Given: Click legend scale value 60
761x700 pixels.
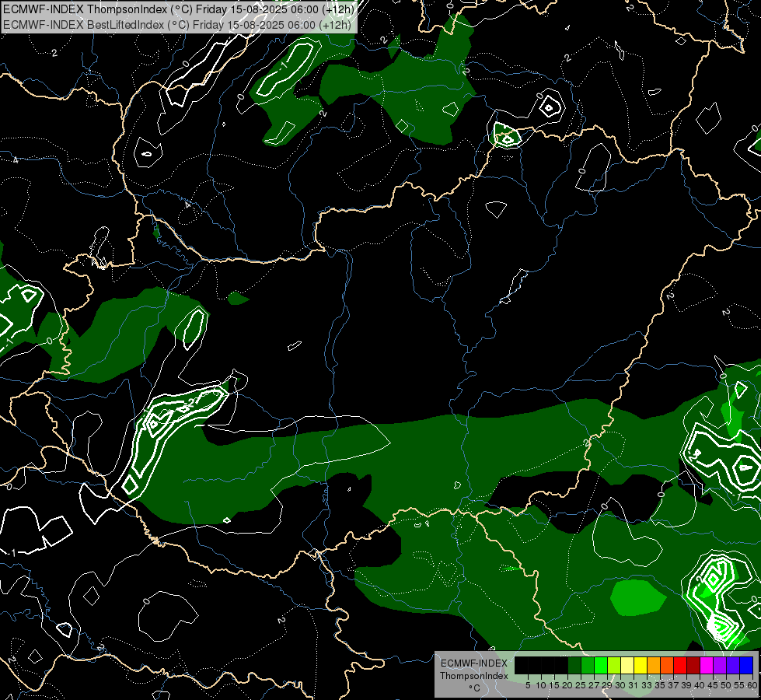Looking at the screenshot, I should 752,685.
